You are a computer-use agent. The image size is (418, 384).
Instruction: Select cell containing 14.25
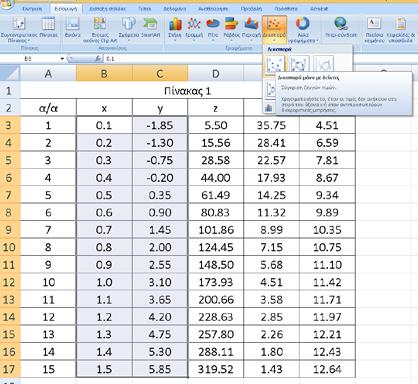coord(271,195)
